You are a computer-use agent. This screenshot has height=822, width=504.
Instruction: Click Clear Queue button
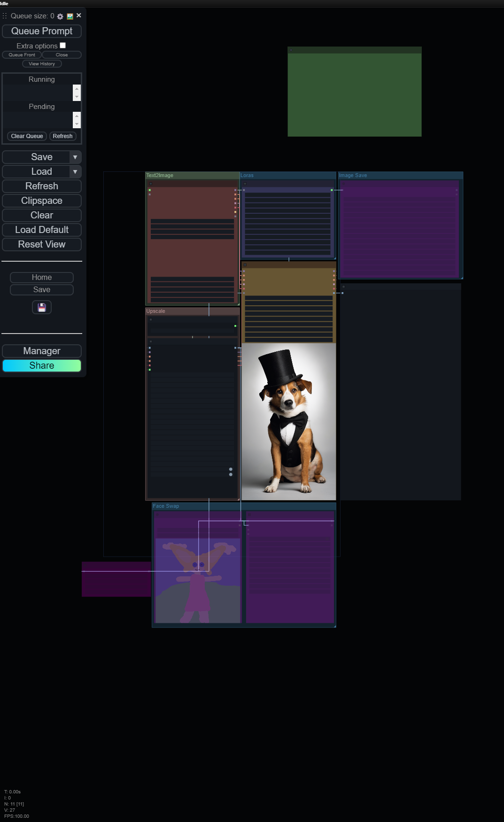click(27, 136)
